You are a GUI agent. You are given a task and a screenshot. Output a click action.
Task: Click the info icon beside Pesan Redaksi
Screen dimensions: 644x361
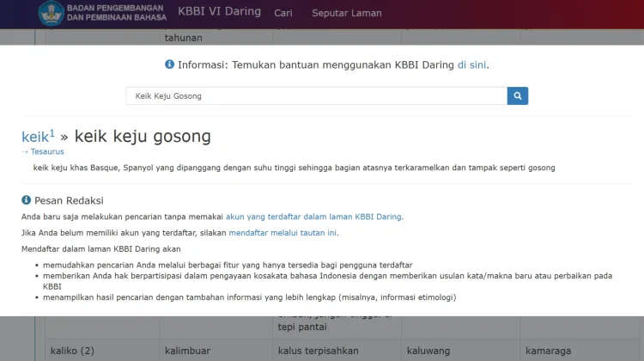[x=26, y=199]
